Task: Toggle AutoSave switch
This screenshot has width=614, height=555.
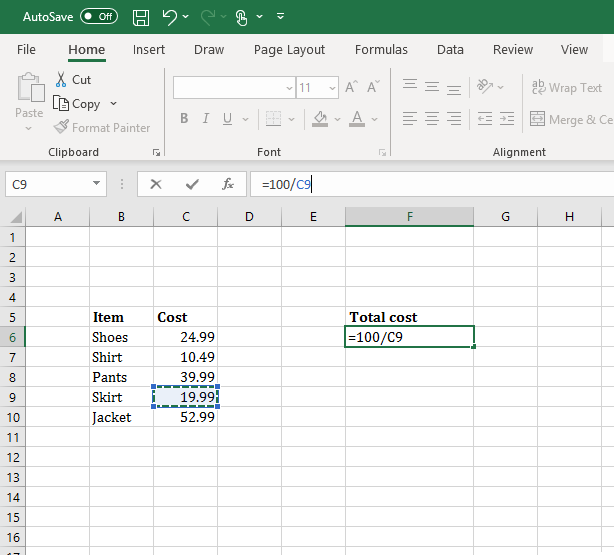Action: pyautogui.click(x=98, y=17)
